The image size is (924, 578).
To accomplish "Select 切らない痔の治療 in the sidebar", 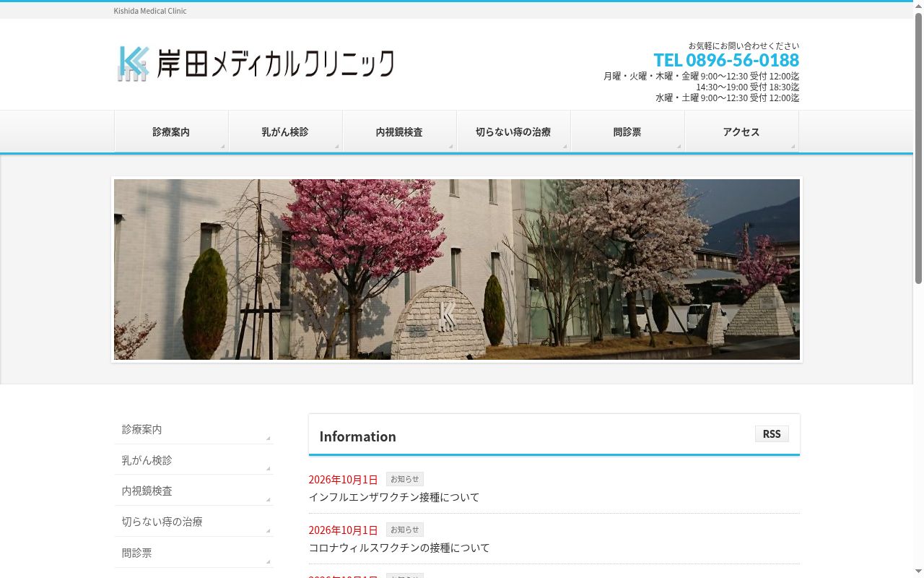I will pos(193,522).
